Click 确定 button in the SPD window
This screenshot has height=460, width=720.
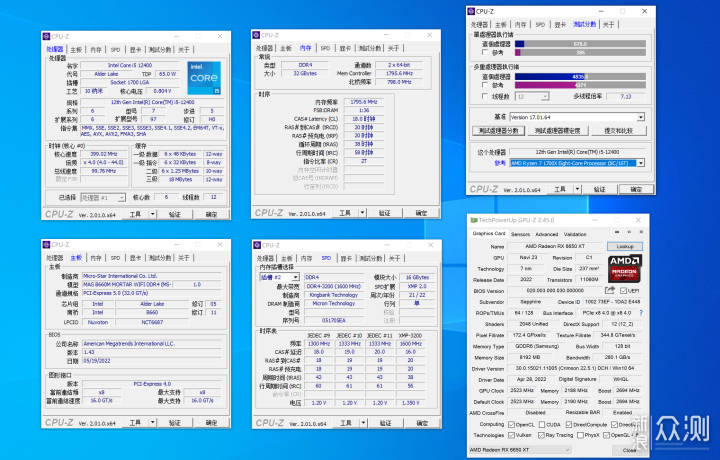click(422, 423)
